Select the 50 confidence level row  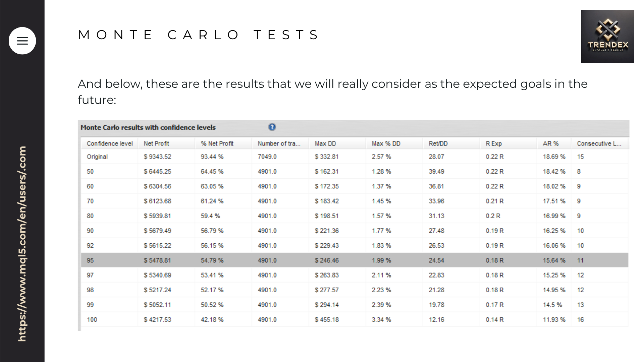[355, 171]
